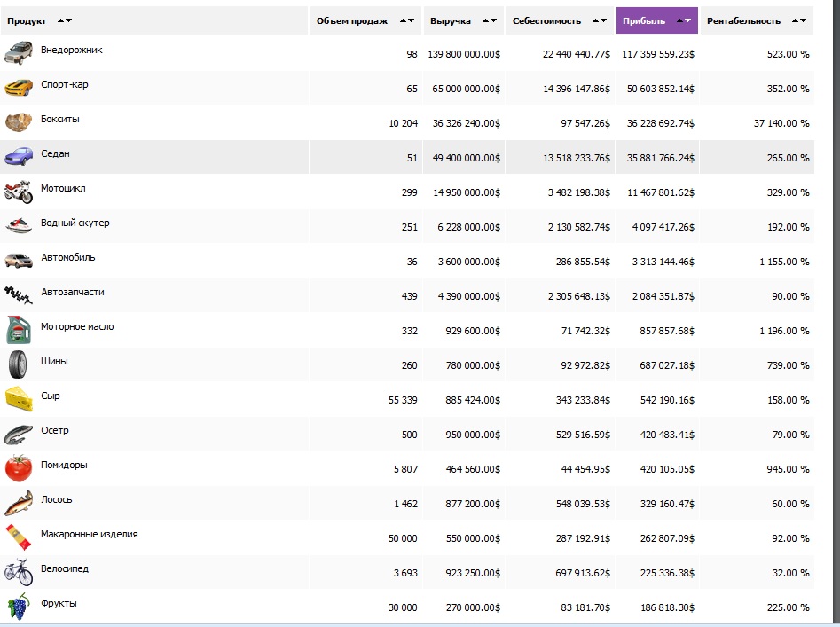Select the highlighted Седан table row name
Screen dimensions: 840x627
click(x=55, y=154)
